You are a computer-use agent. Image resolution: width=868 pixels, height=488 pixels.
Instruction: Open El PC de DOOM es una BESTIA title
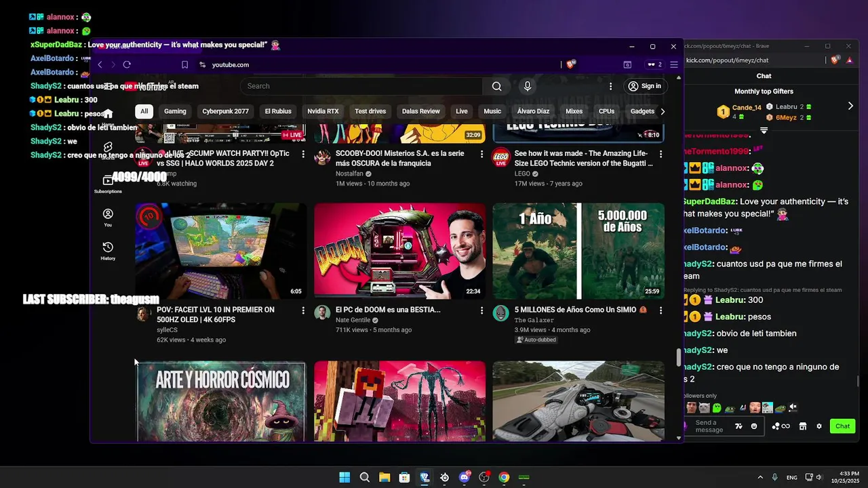point(388,310)
